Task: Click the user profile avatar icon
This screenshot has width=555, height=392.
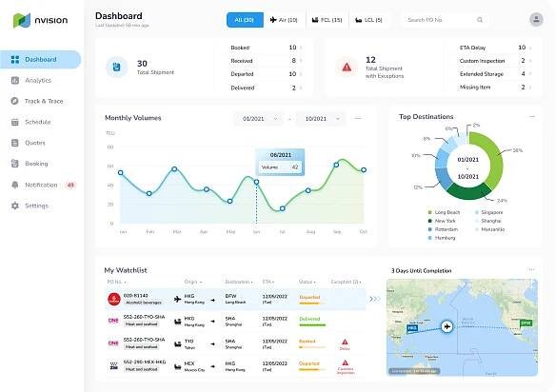Action: 536,19
